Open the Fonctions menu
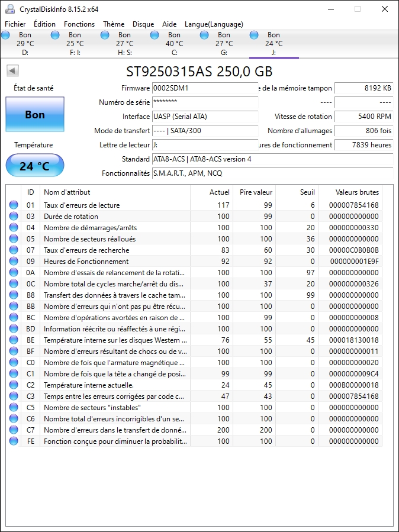The width and height of the screenshot is (399, 532). point(79,24)
